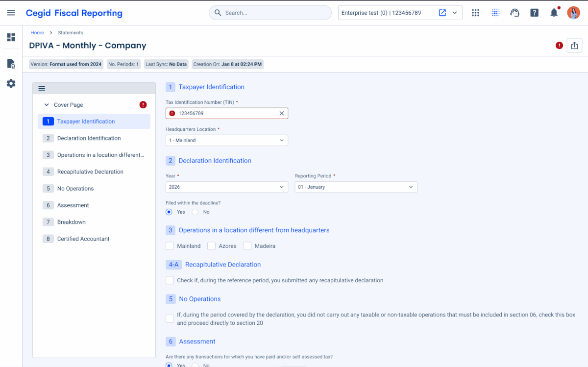Click the support headset icon
This screenshot has width=588, height=367.
click(514, 13)
